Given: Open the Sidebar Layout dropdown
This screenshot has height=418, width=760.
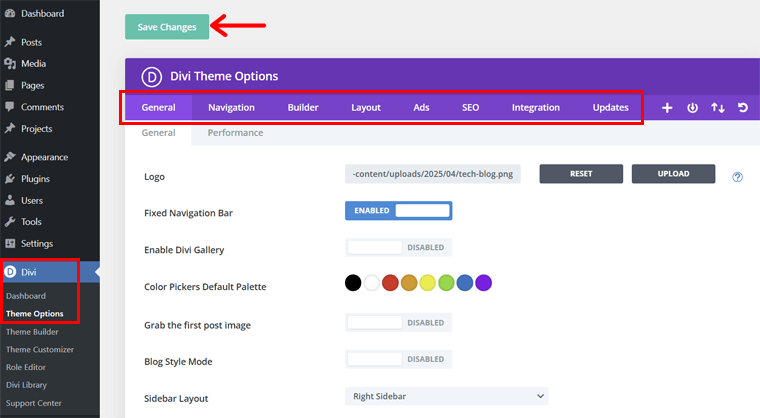Looking at the screenshot, I should click(x=446, y=396).
